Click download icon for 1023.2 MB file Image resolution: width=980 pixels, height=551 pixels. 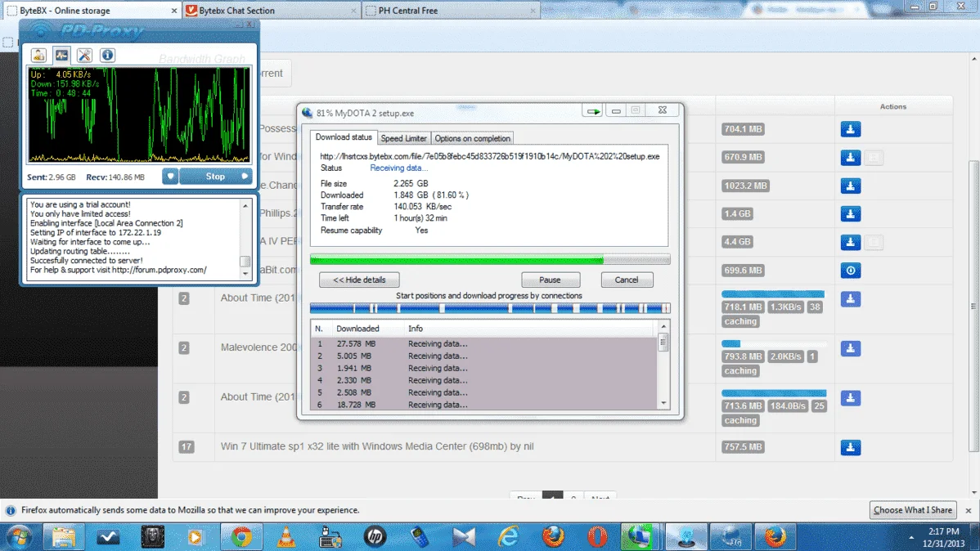click(x=850, y=186)
